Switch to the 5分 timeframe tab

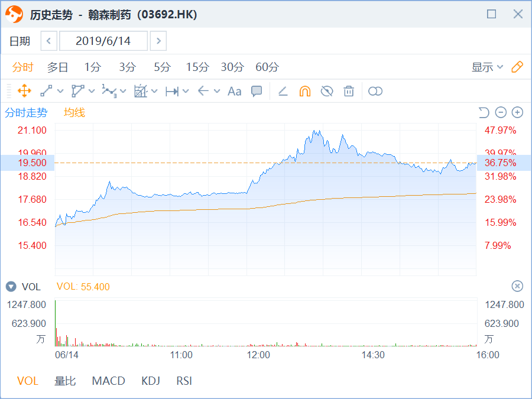(x=162, y=67)
